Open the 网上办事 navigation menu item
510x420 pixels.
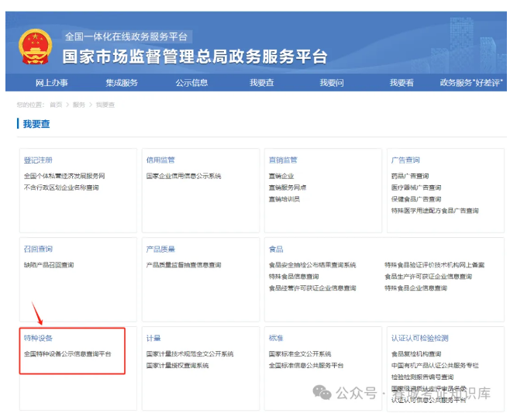pos(51,83)
